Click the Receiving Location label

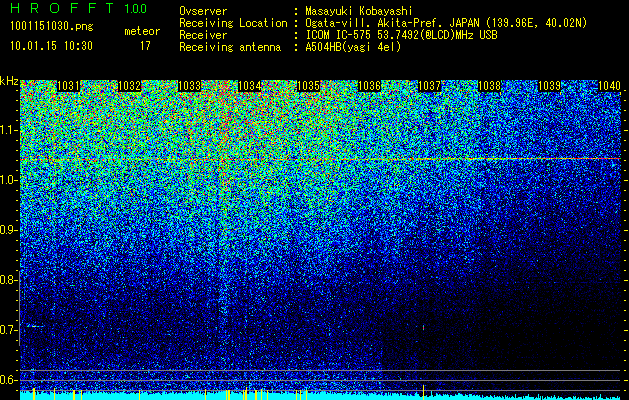(x=233, y=23)
